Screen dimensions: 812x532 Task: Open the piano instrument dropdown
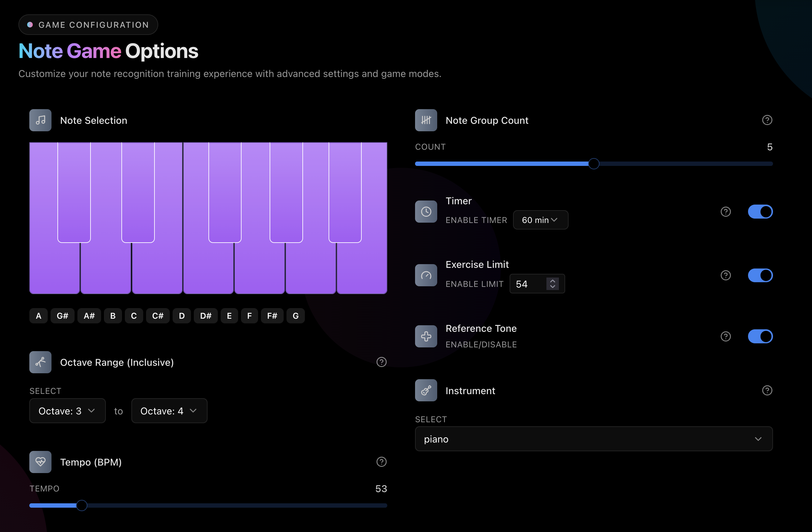click(593, 439)
